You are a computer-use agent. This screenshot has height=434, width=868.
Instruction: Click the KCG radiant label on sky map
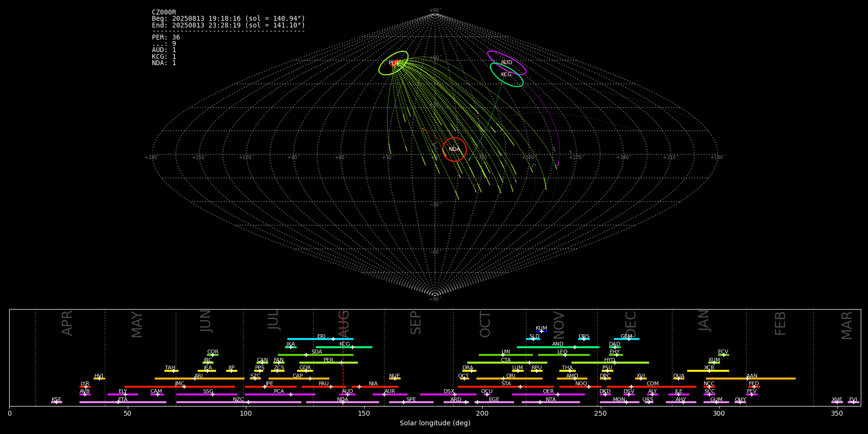pyautogui.click(x=506, y=75)
